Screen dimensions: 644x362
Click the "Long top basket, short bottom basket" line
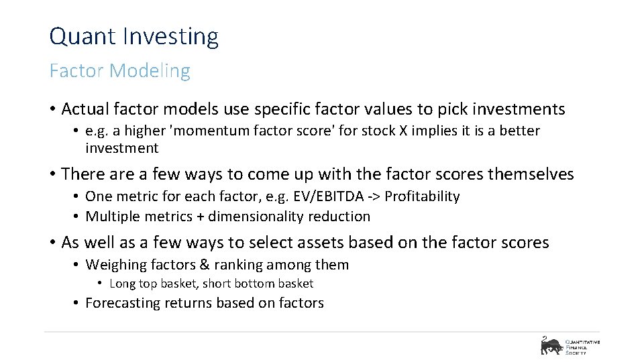pos(211,284)
